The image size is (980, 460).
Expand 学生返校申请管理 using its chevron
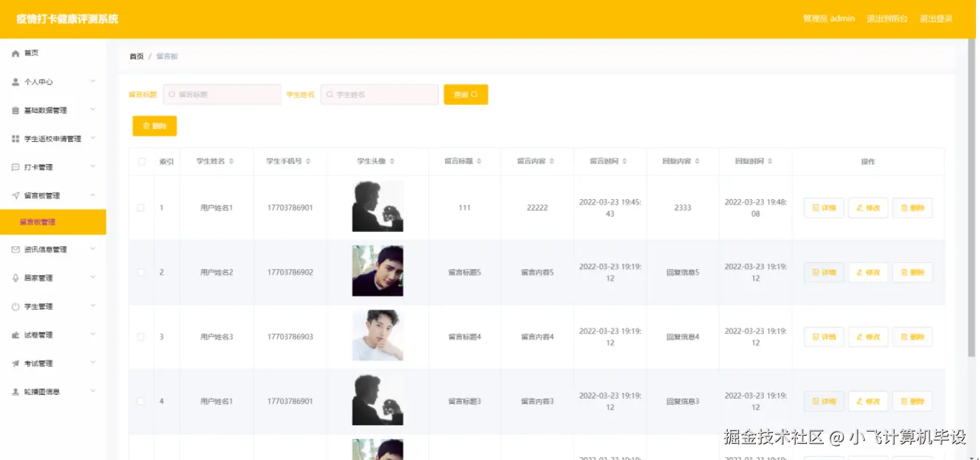[x=93, y=138]
